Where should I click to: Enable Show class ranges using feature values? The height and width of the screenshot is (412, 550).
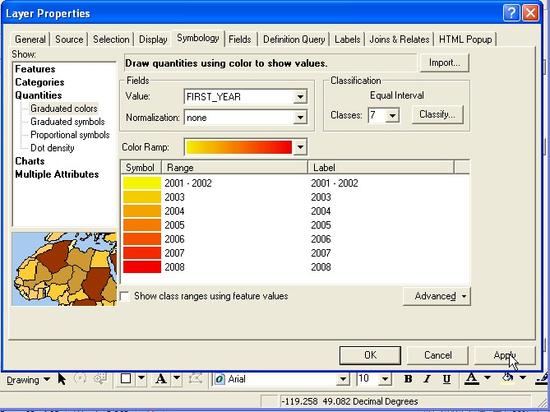click(125, 296)
